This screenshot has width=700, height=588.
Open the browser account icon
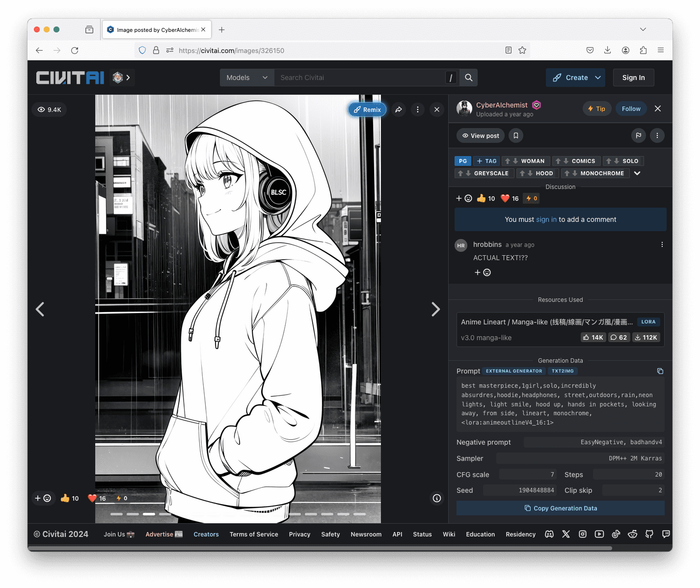tap(625, 50)
